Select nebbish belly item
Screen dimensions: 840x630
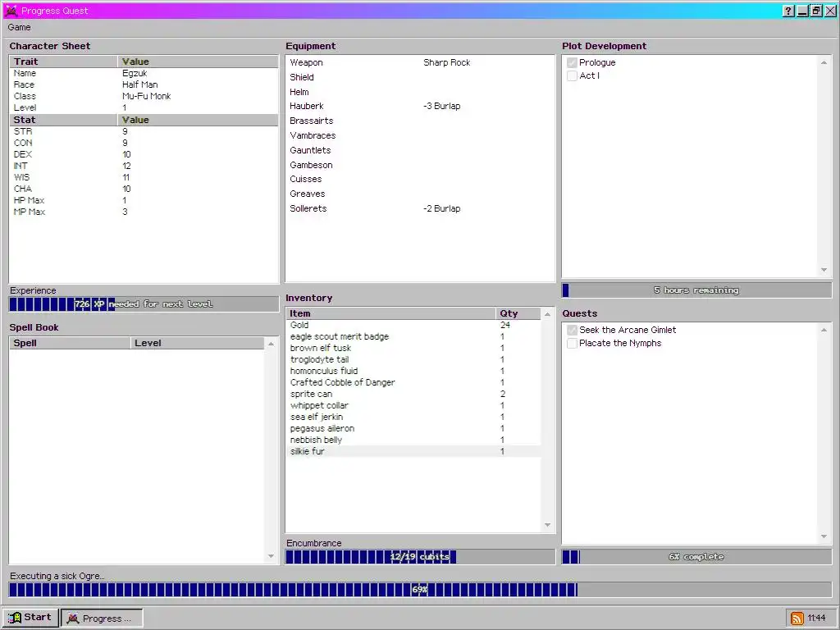[413, 440]
